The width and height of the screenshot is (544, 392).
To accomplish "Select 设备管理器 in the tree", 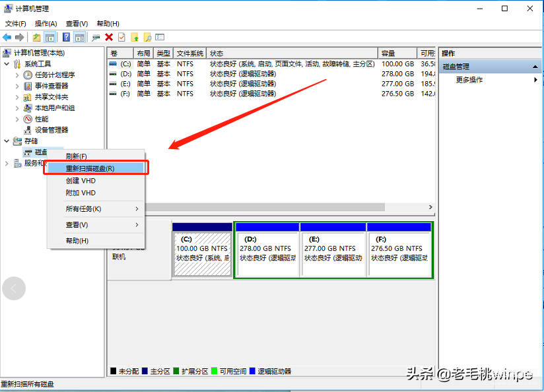I will [x=51, y=130].
